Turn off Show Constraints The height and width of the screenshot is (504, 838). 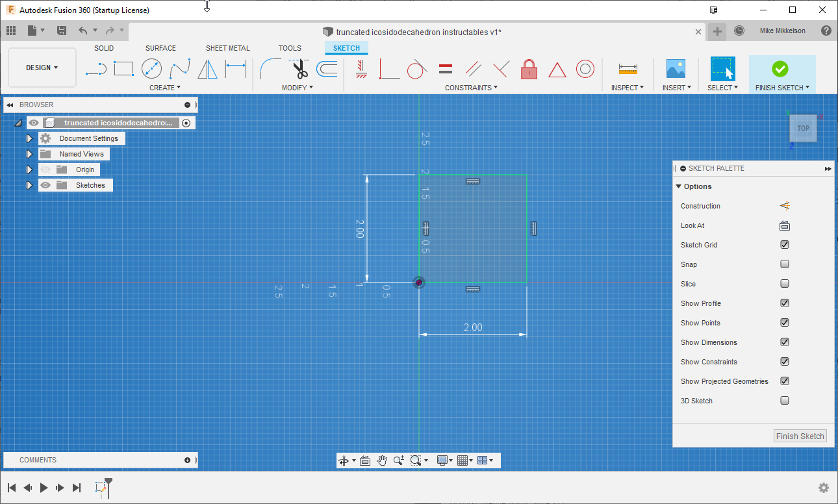coord(784,362)
